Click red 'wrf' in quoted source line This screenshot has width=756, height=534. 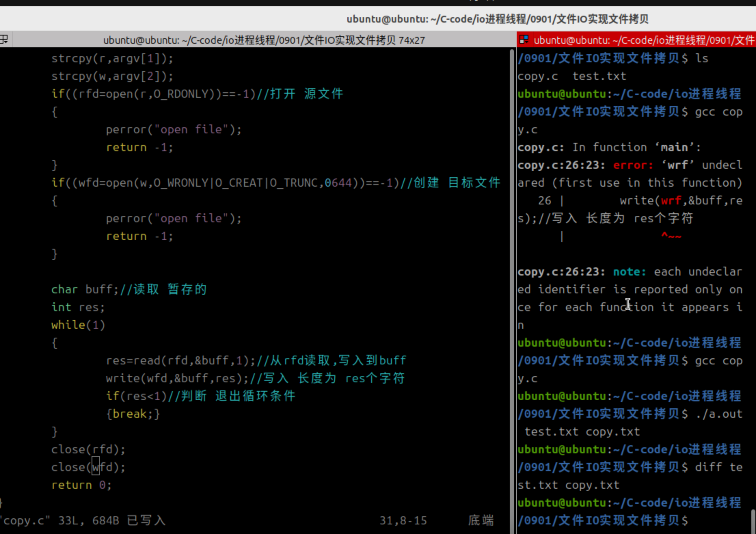click(671, 201)
